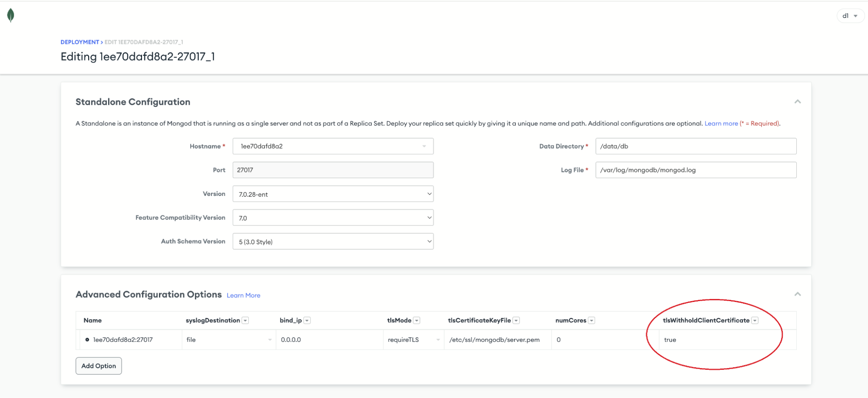The image size is (868, 398).
Task: Select the tlsMode requireTLS value dropdown
Action: (413, 340)
